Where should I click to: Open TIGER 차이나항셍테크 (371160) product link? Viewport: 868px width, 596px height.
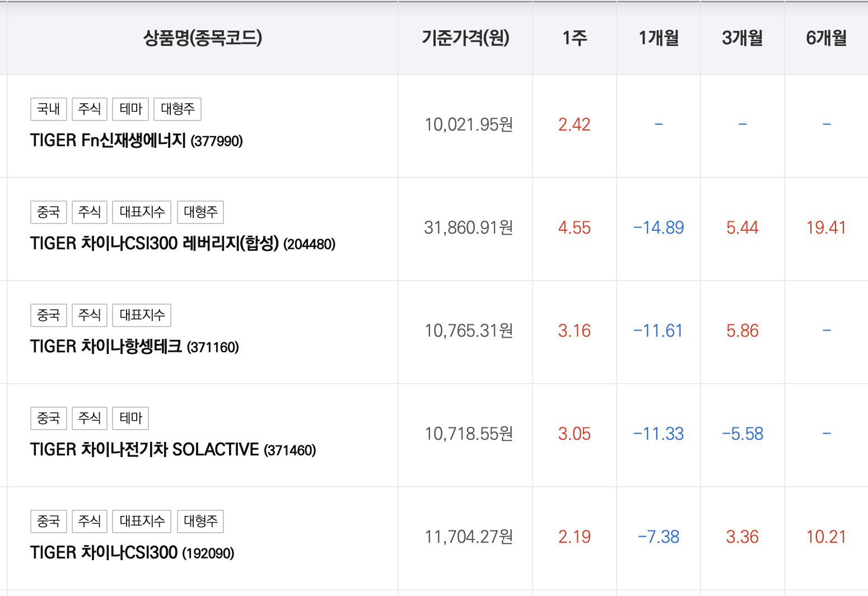click(x=134, y=346)
